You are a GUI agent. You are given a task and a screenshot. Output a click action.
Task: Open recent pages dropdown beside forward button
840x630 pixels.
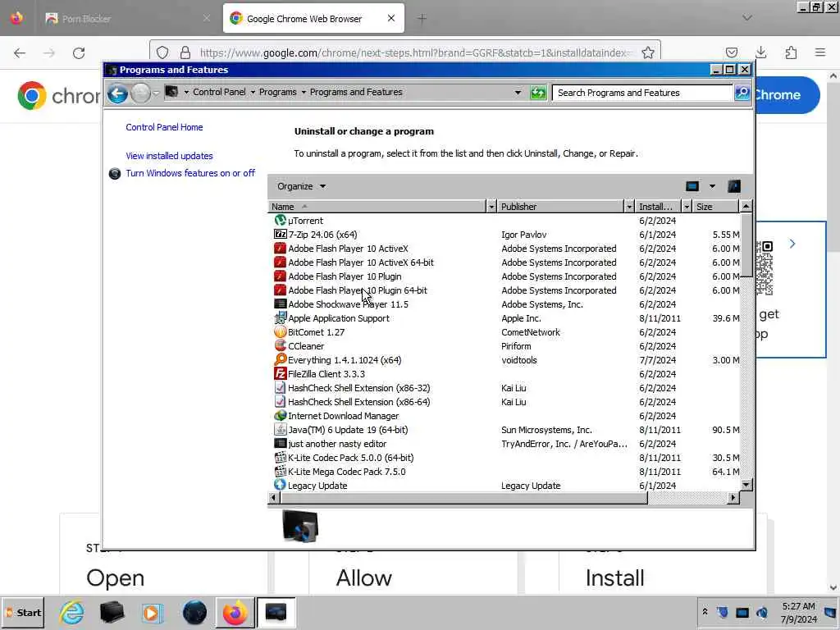156,93
